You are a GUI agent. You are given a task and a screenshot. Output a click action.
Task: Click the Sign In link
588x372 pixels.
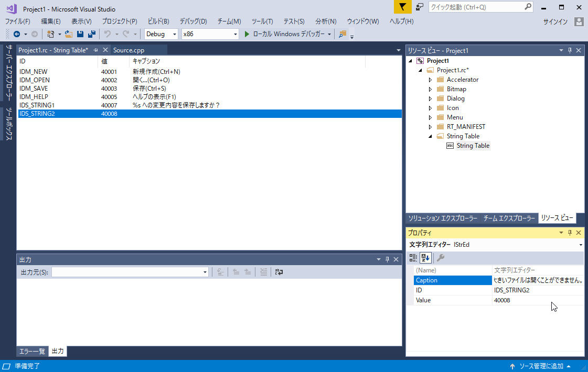555,21
